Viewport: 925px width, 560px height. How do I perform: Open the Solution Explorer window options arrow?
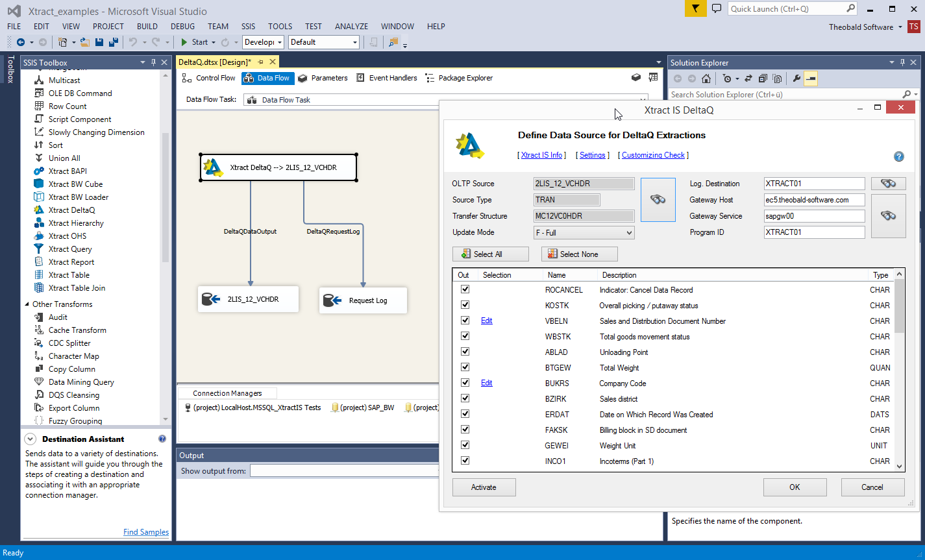point(891,63)
